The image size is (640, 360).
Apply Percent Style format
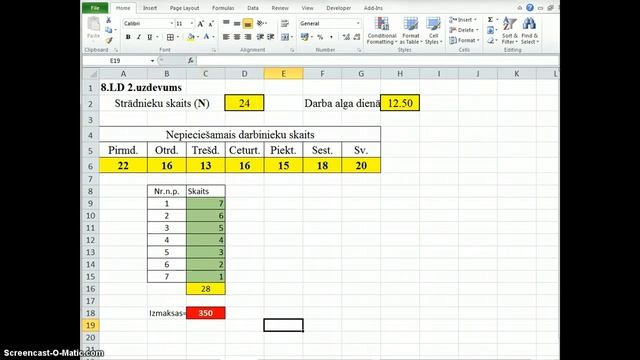(x=320, y=37)
